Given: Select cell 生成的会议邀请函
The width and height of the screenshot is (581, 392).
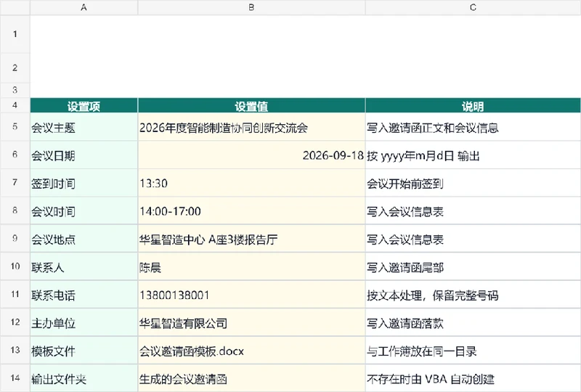Looking at the screenshot, I should [x=251, y=378].
